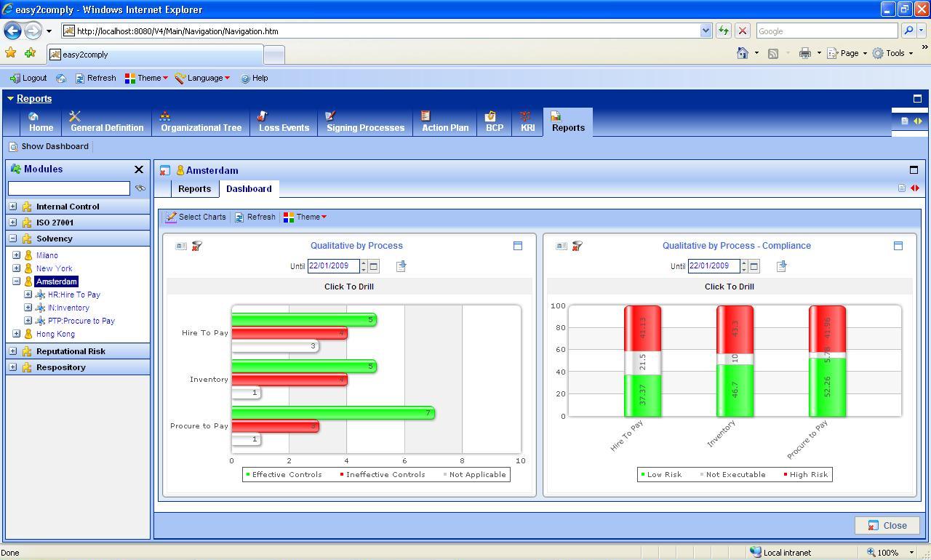Click the browser Print icon

click(x=805, y=53)
